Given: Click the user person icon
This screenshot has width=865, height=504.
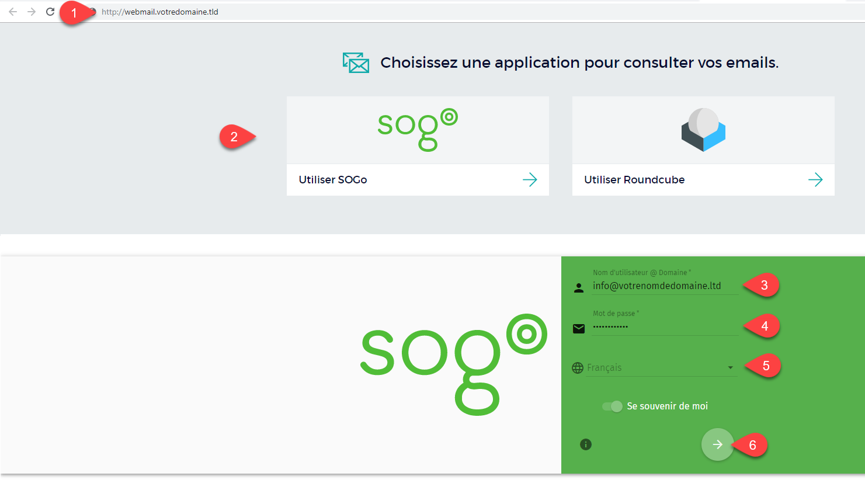Looking at the screenshot, I should [x=579, y=288].
